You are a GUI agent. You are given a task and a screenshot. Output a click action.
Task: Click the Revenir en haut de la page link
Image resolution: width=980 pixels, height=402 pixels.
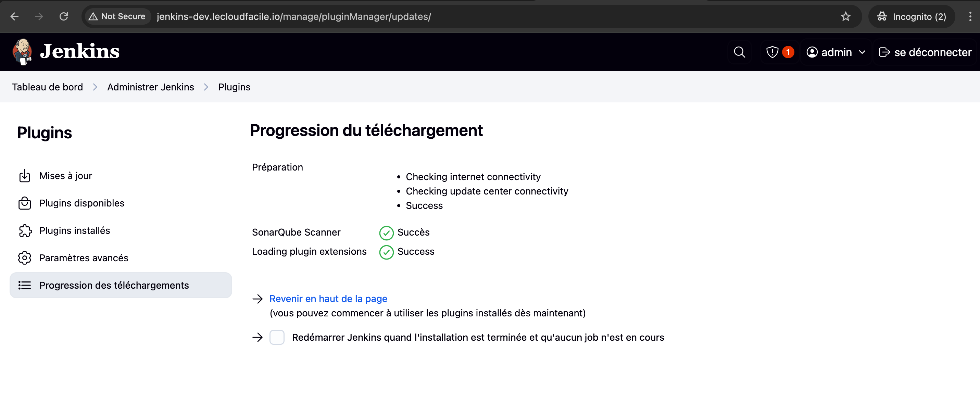pos(328,299)
